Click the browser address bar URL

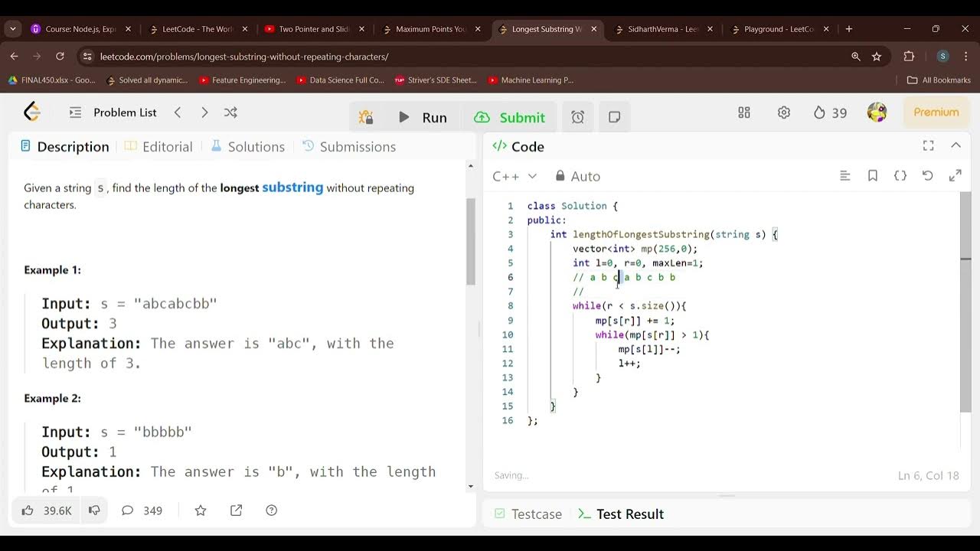click(245, 57)
